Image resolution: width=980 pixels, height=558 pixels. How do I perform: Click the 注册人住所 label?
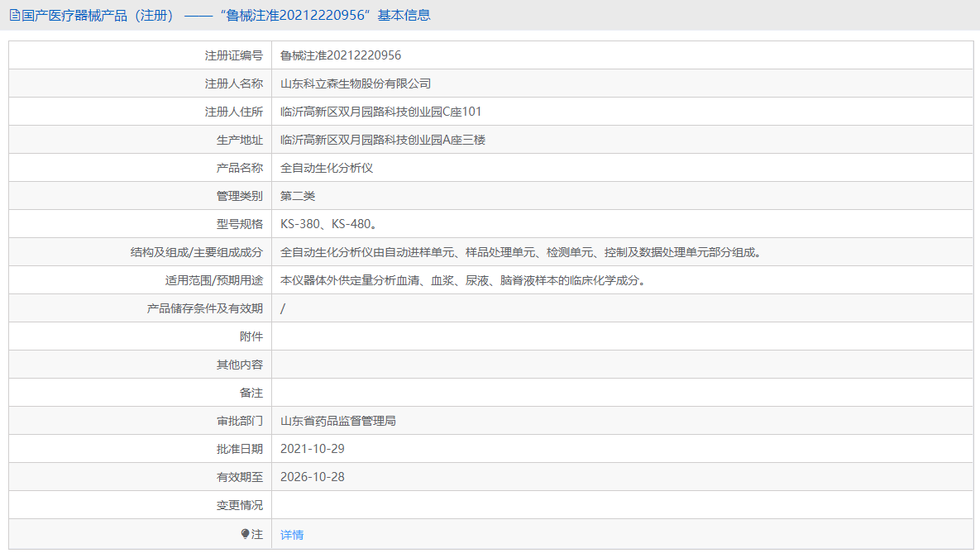point(234,112)
